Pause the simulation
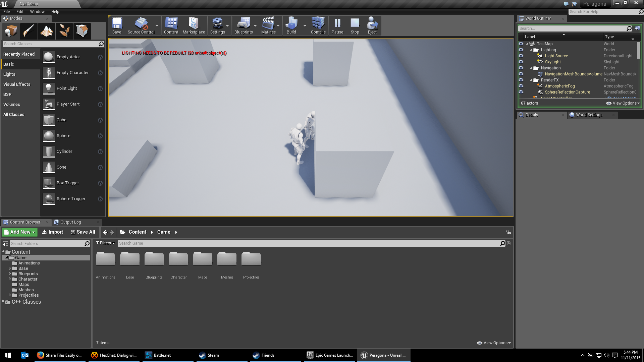 (337, 26)
